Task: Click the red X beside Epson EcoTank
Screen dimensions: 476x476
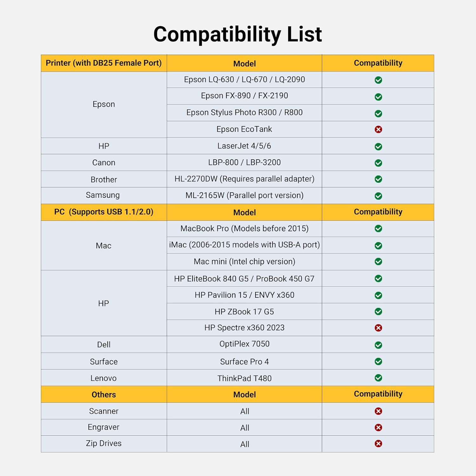Action: 378,129
